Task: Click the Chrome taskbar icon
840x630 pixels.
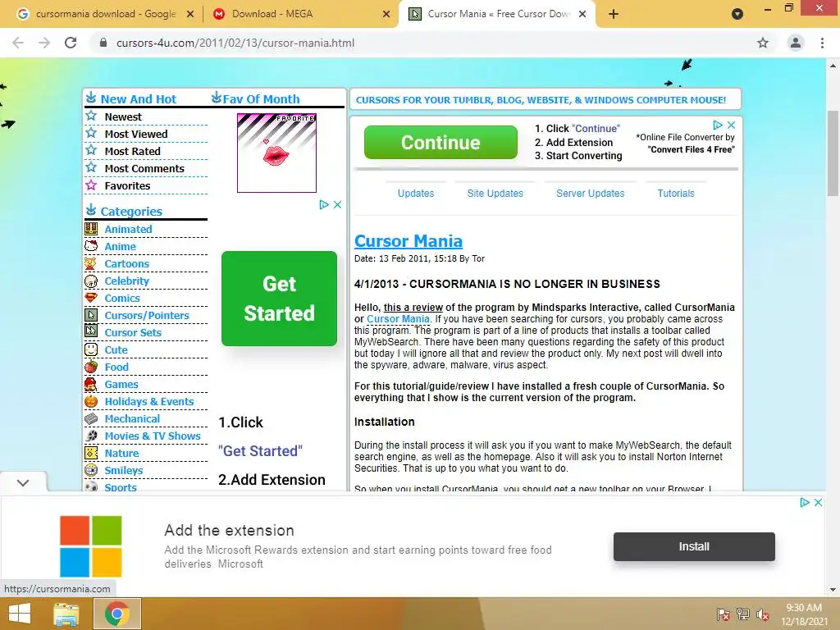Action: click(x=117, y=614)
